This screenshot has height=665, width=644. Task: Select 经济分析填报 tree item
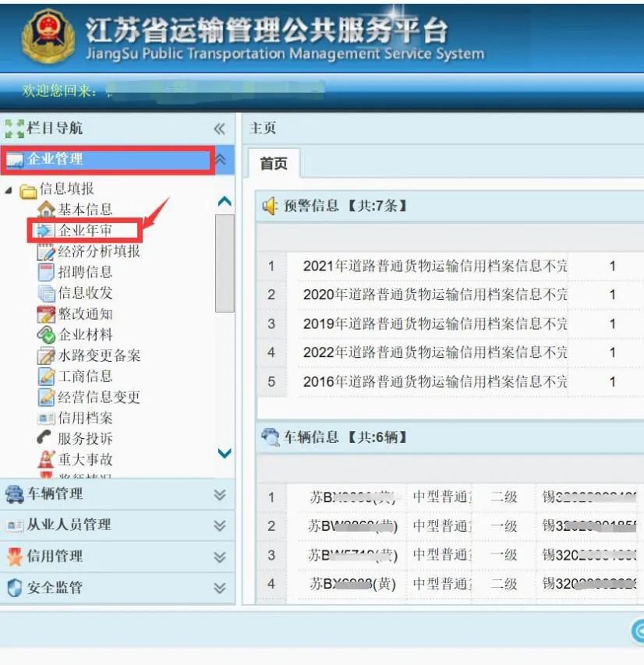pos(99,252)
